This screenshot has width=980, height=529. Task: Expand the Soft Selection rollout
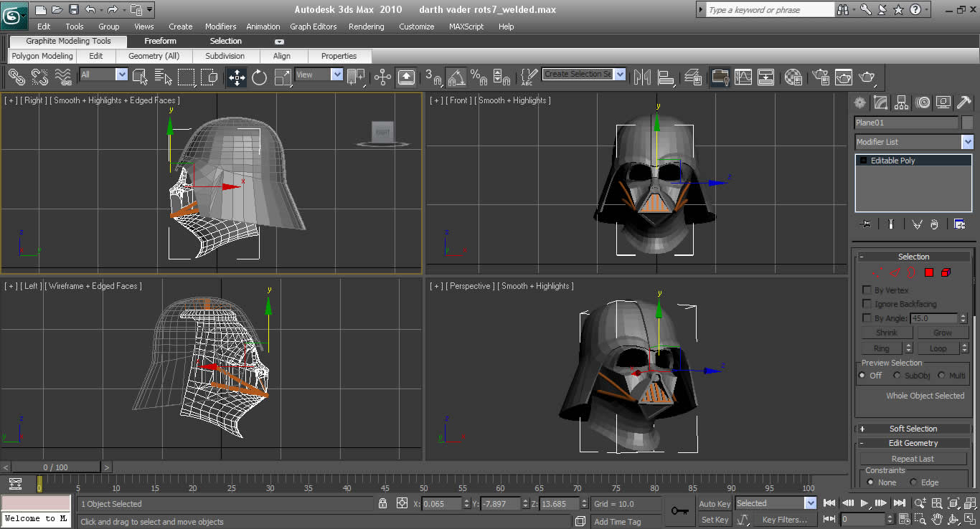coord(913,429)
